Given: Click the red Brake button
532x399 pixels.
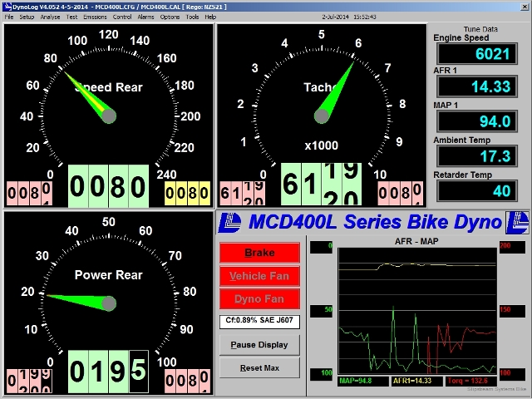Looking at the screenshot, I should pos(259,253).
